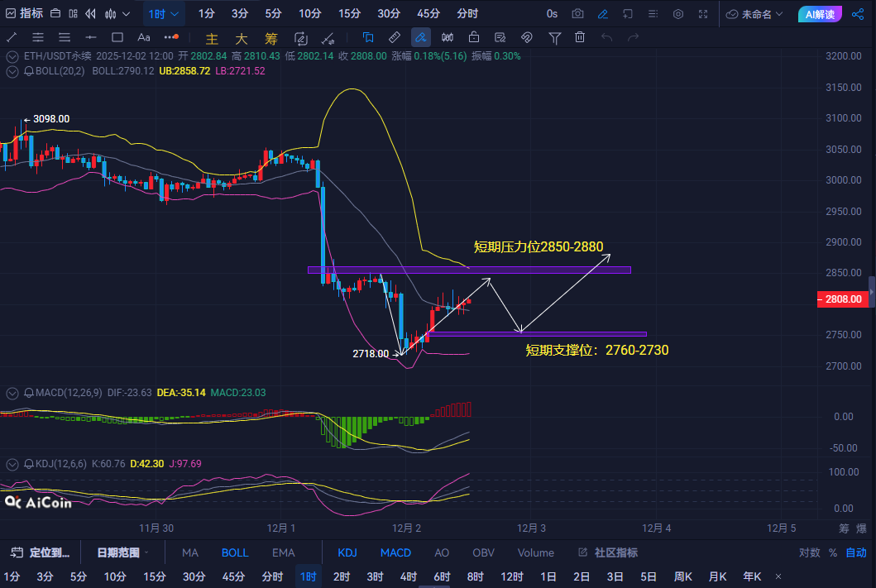Open 社区指标 community indicators
Screen dimensions: 876x588
[609, 552]
